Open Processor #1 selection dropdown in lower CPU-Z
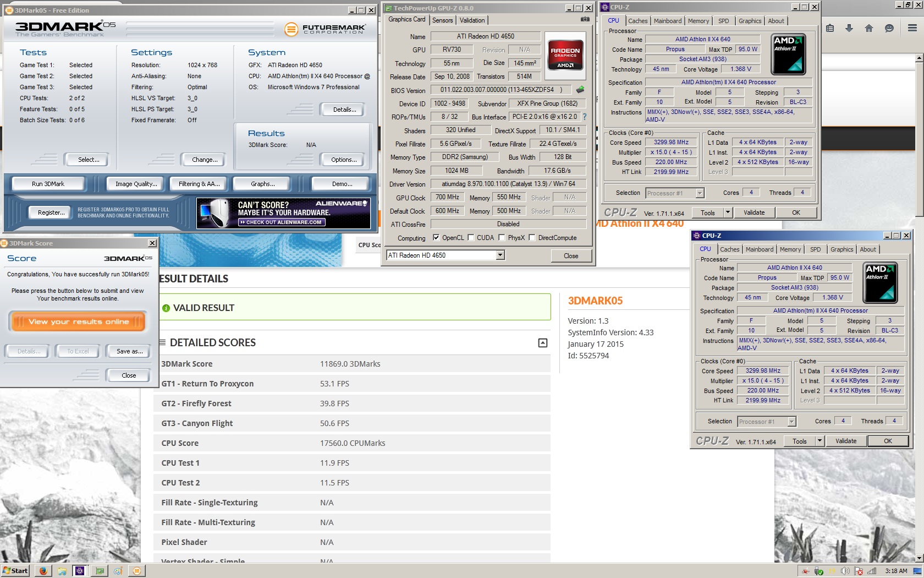Image resolution: width=924 pixels, height=578 pixels. point(791,422)
